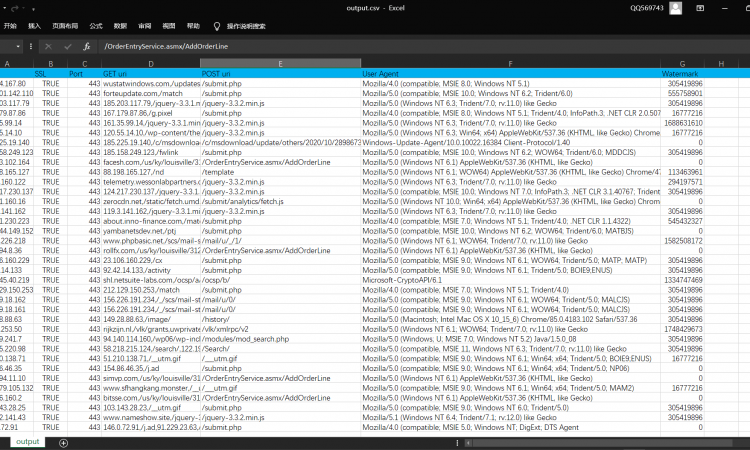Open Customize Quick Access Toolbar dropdown

(33, 9)
